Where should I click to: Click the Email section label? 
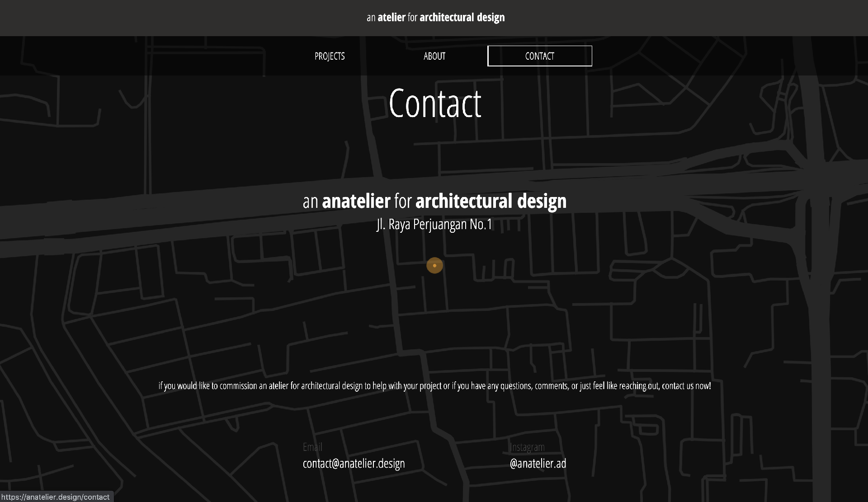coord(312,447)
